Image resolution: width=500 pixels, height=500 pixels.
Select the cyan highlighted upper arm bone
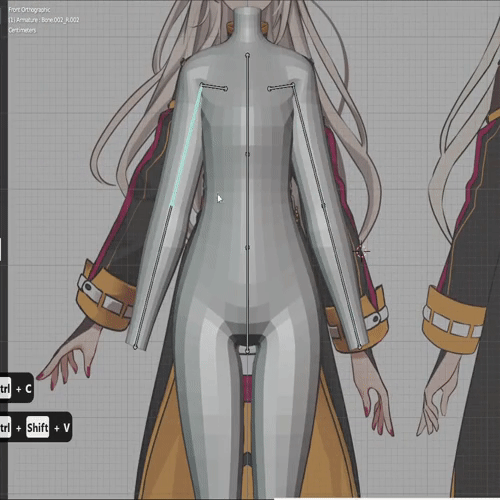click(186, 146)
